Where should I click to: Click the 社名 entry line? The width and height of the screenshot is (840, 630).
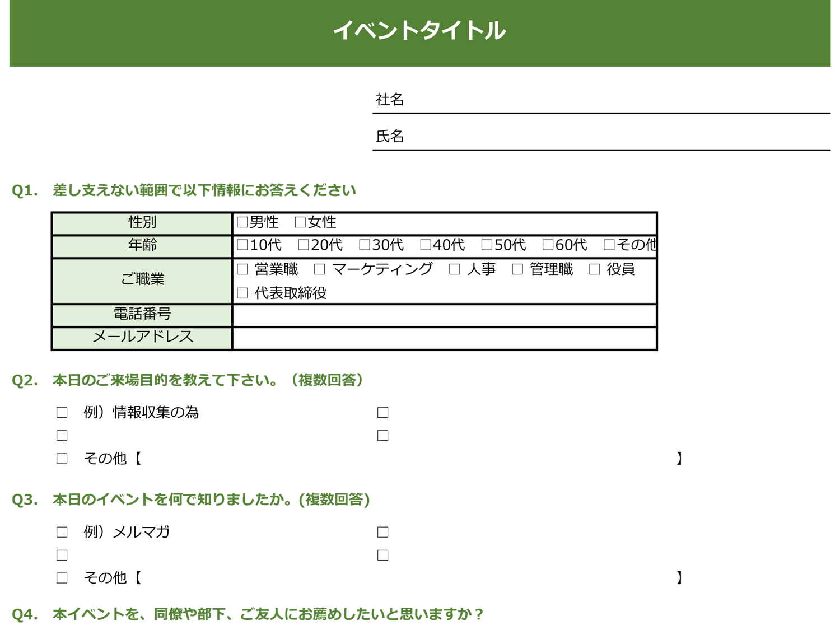pyautogui.click(x=601, y=100)
